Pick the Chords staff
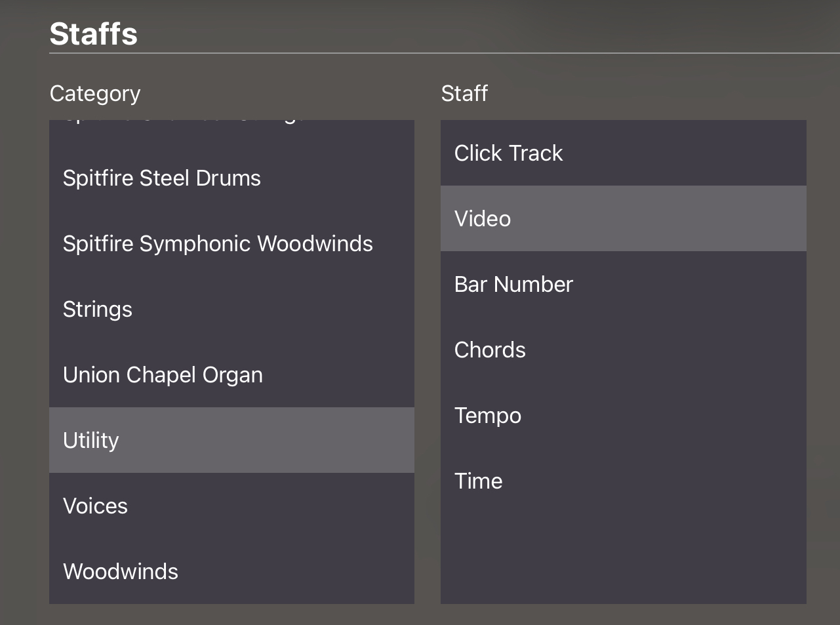 pyautogui.click(x=624, y=350)
